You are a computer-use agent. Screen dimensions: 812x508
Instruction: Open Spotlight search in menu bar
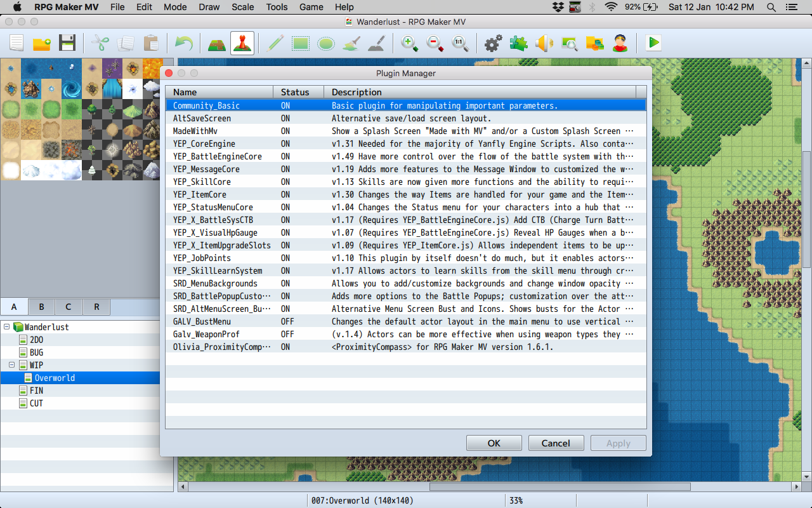click(x=771, y=7)
